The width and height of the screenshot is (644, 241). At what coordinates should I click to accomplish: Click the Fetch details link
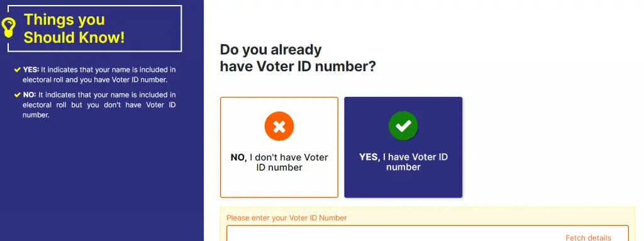click(x=588, y=238)
